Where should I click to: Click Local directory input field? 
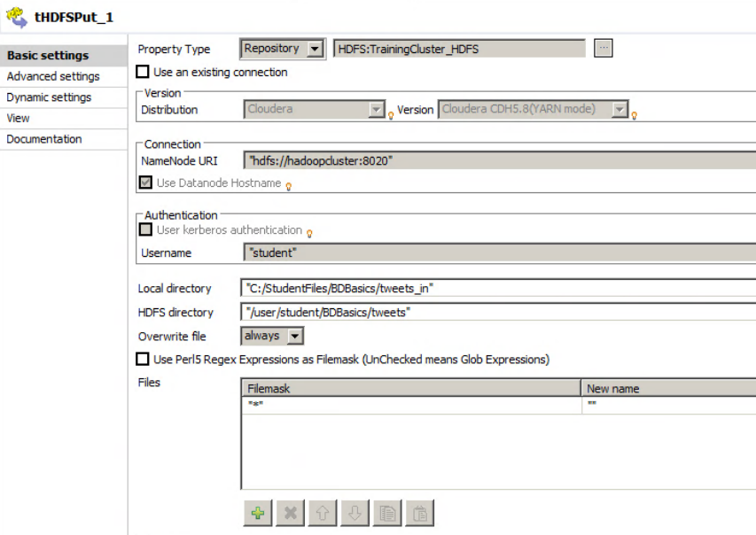pos(498,288)
